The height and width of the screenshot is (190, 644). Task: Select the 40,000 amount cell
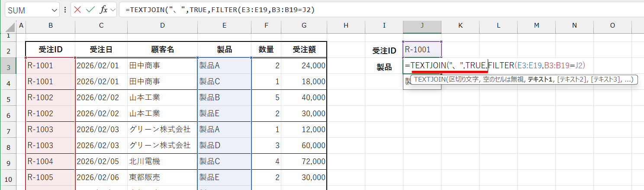tap(304, 98)
